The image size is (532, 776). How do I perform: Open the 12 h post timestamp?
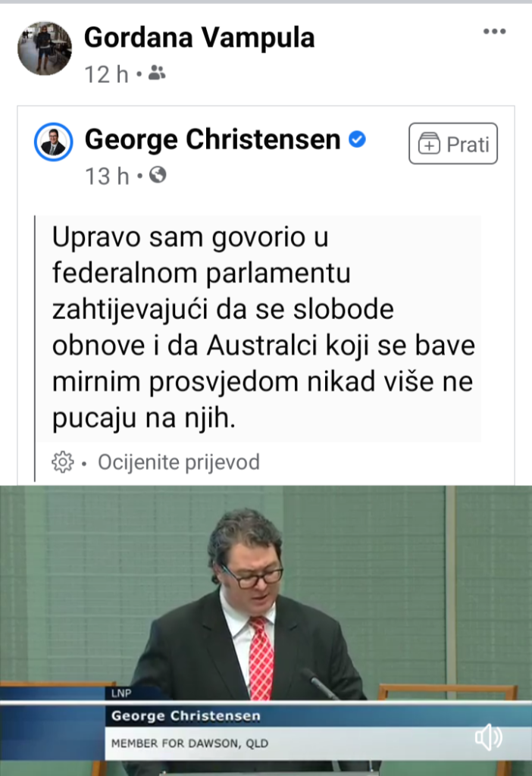click(106, 75)
